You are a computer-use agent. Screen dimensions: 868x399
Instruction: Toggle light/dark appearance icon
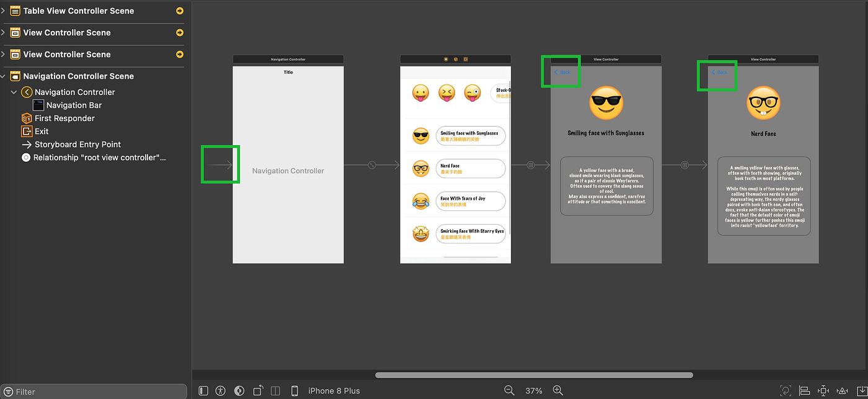click(x=239, y=390)
